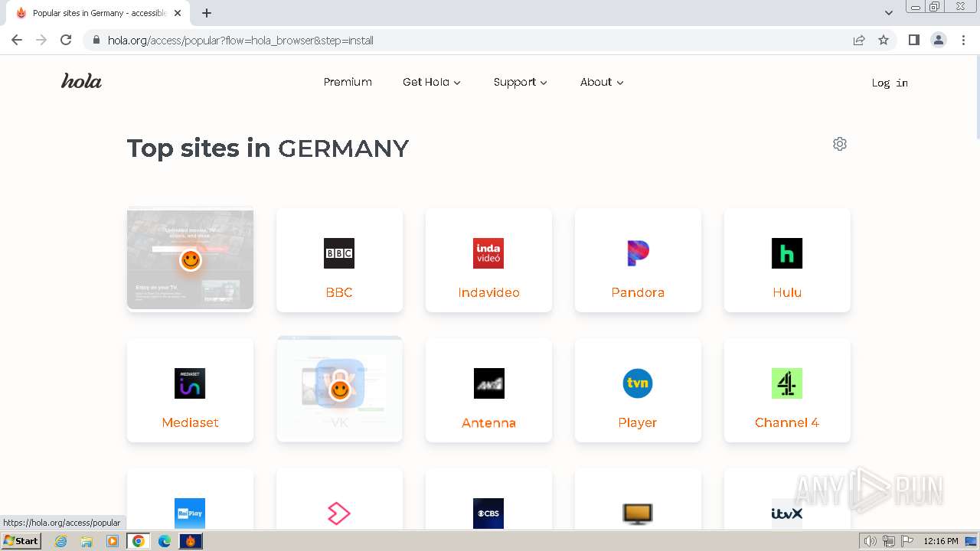Go back to the previous page
980x551 pixels.
[17, 40]
